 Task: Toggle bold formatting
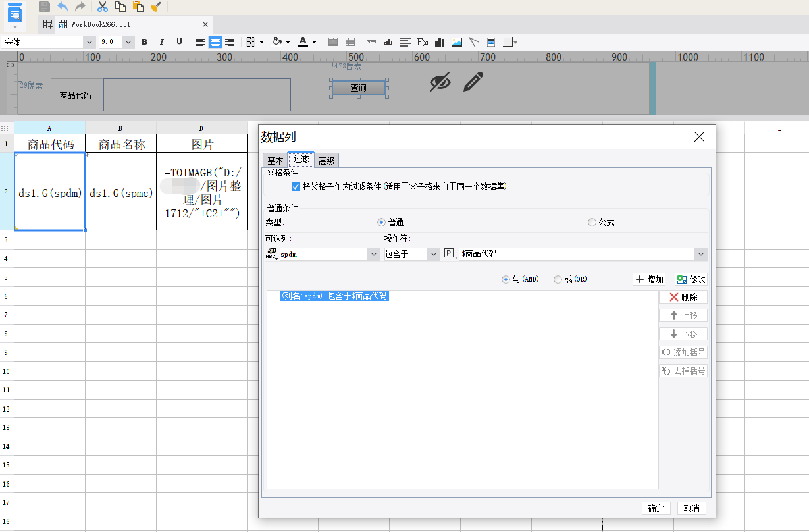pyautogui.click(x=144, y=42)
